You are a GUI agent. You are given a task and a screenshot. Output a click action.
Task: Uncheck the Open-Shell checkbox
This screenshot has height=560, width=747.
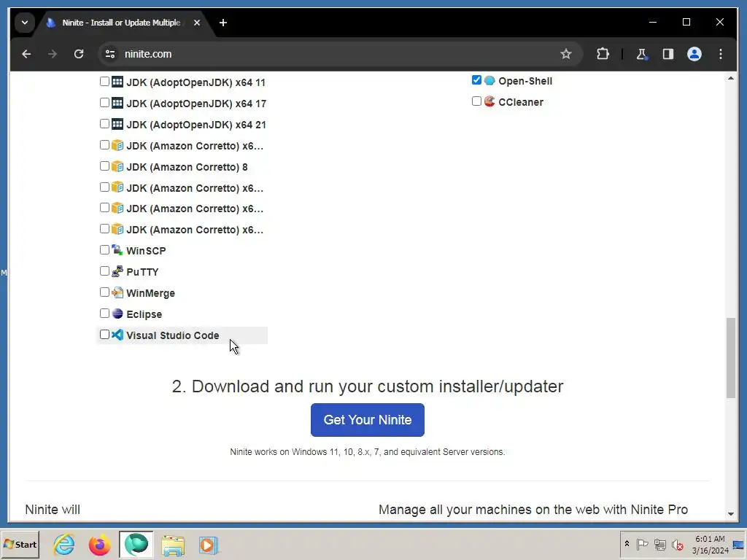click(x=476, y=79)
